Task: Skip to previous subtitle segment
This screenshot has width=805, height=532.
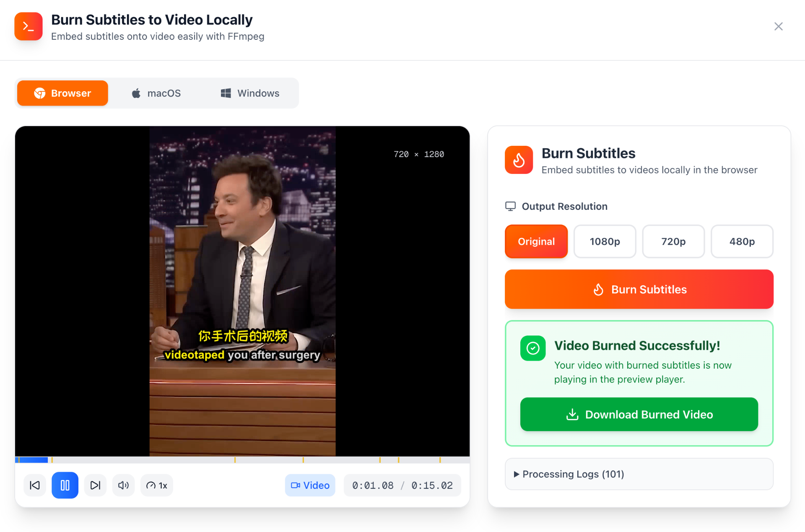Action: pyautogui.click(x=35, y=485)
